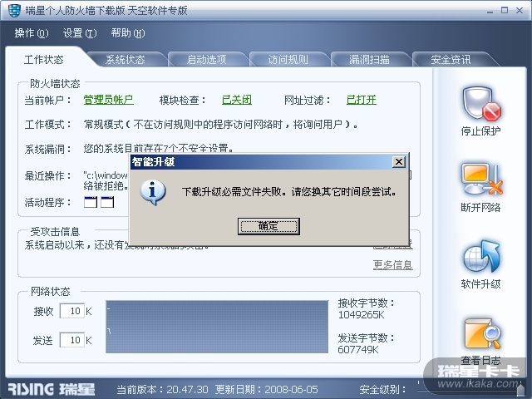The image size is (532, 399).
Task: Click 更新日期：2008-06-05 text
Action: tap(267, 390)
